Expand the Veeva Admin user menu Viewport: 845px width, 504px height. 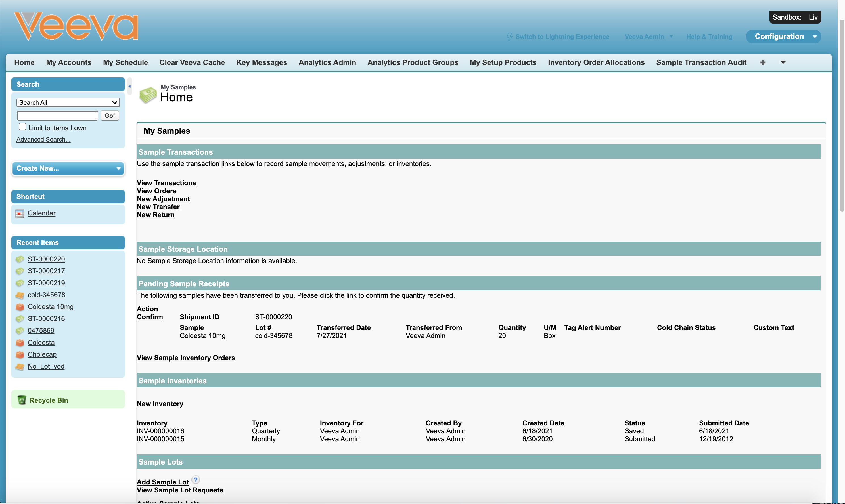click(x=648, y=37)
